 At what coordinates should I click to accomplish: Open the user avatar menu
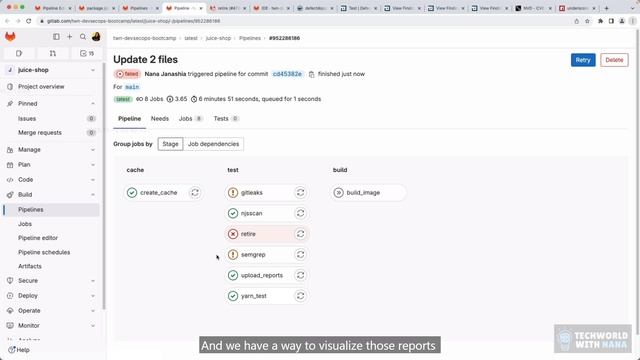tap(96, 37)
